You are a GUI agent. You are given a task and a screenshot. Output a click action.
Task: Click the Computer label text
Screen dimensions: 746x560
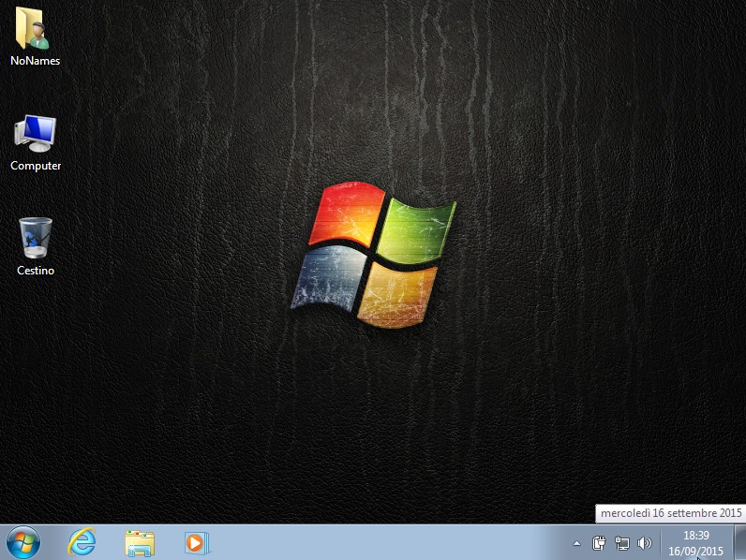pos(36,166)
